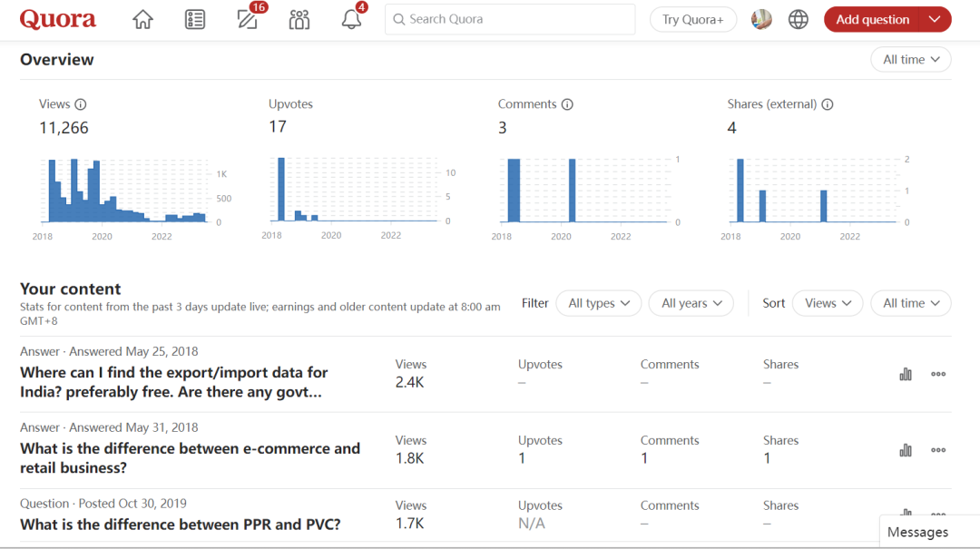The height and width of the screenshot is (549, 980).
Task: Click the Try Quora+ button
Action: point(693,19)
